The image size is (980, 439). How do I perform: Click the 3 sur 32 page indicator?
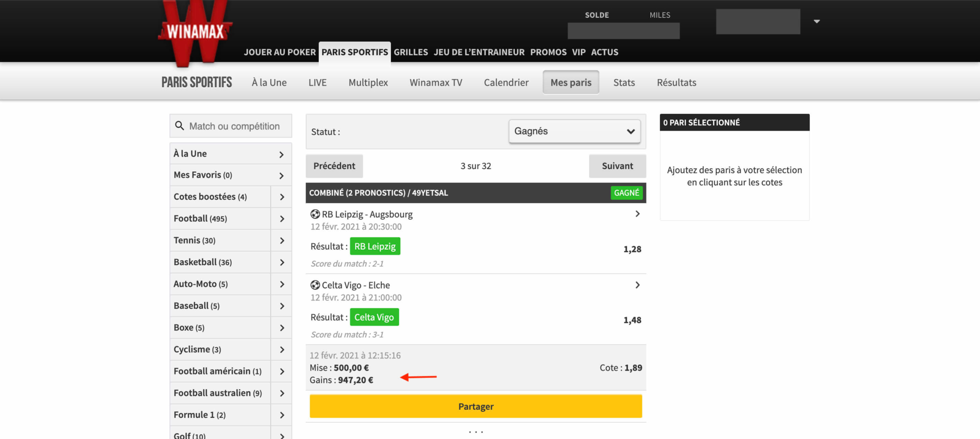point(476,166)
